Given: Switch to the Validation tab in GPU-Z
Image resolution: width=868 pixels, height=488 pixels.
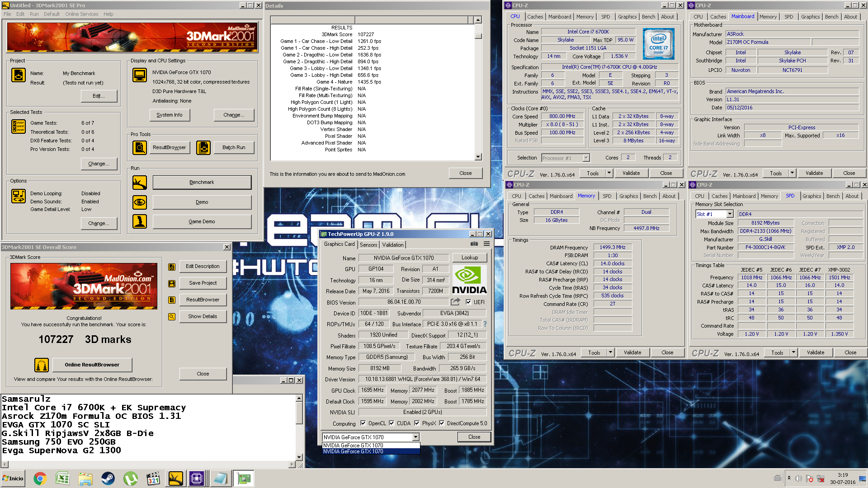Looking at the screenshot, I should 393,244.
